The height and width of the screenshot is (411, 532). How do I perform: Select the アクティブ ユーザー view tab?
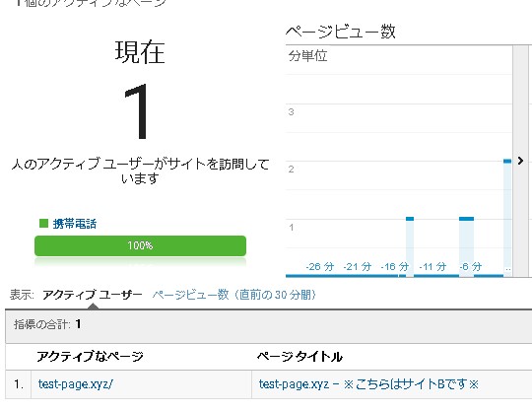click(x=93, y=295)
